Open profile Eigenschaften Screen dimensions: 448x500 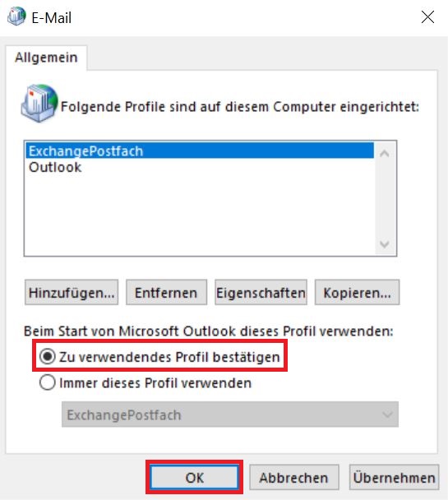click(x=261, y=293)
